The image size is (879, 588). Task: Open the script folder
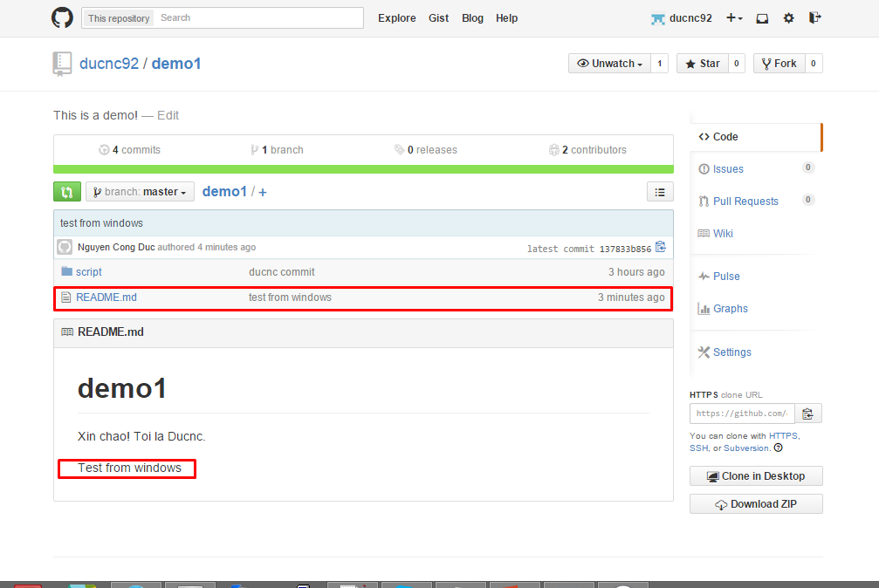pos(88,272)
